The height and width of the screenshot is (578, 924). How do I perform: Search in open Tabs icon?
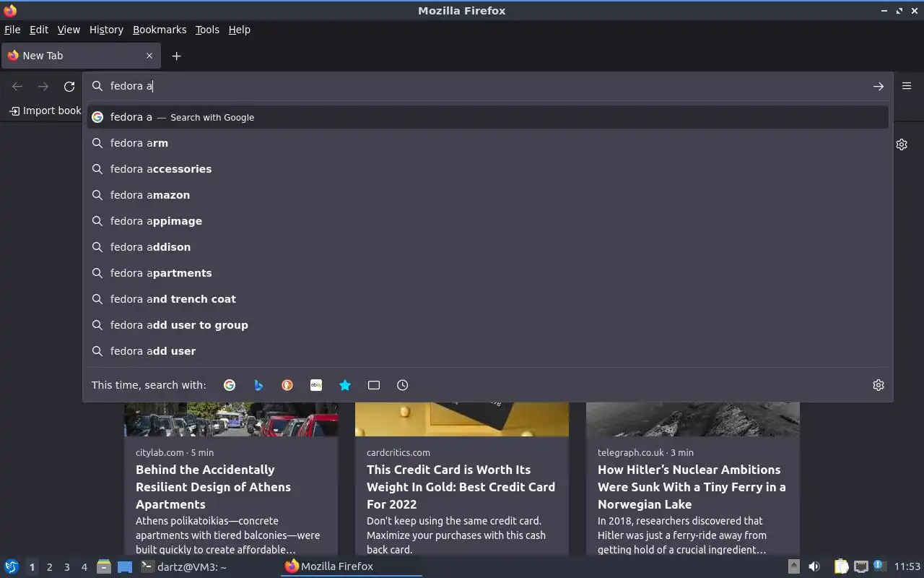(374, 385)
